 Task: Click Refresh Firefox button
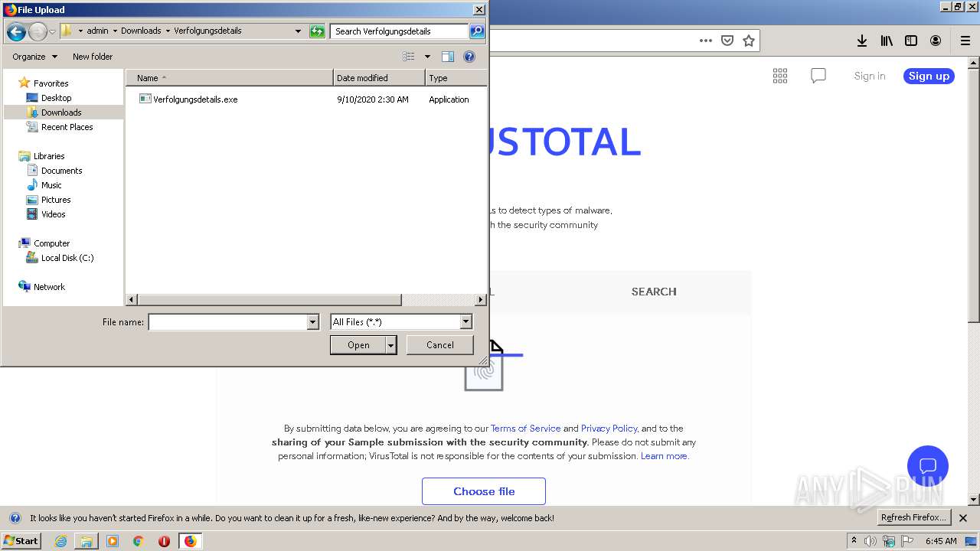point(913,518)
